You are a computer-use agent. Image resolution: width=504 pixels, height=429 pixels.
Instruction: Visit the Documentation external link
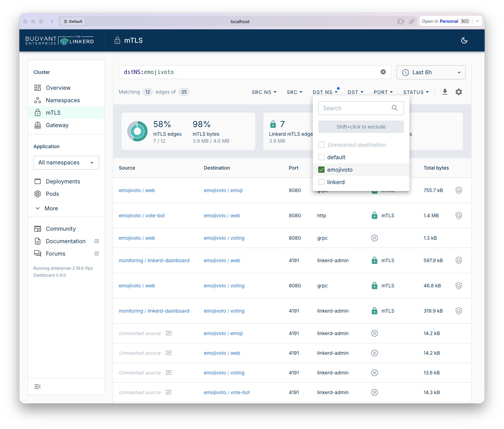(65, 241)
